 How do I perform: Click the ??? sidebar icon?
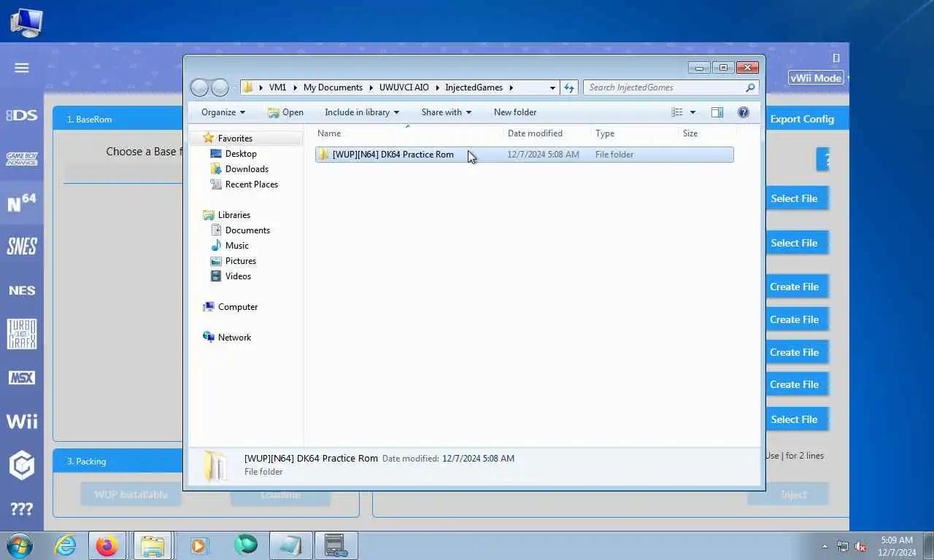pyautogui.click(x=22, y=509)
